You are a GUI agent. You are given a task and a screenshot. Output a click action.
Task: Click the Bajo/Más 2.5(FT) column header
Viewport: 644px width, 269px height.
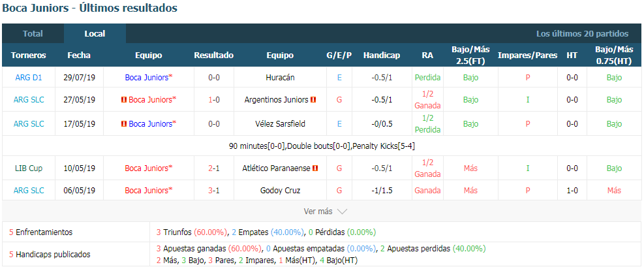point(470,55)
